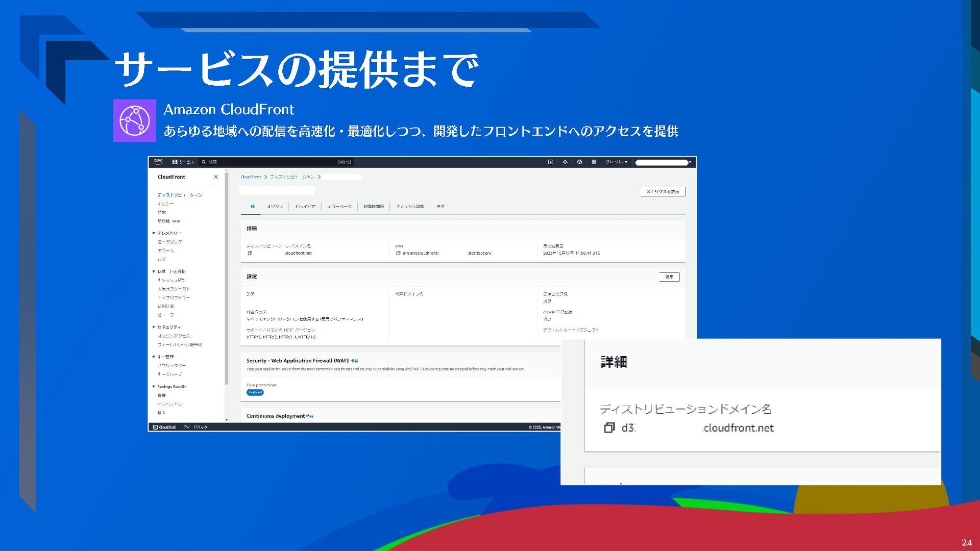Collapse the テレメトリー sidebar section
This screenshot has width=980, height=551.
click(154, 233)
